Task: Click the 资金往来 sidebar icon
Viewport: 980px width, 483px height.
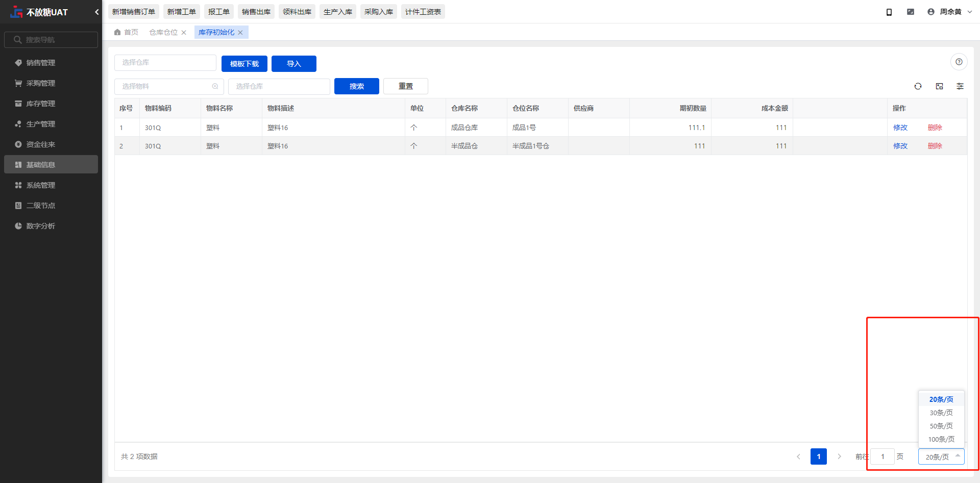Action: tap(18, 144)
